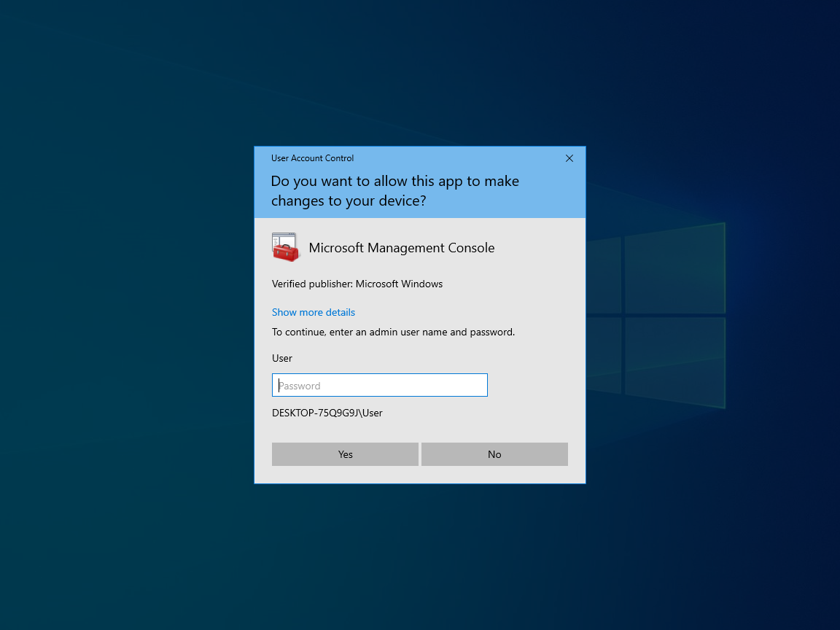
Task: Click the Microsoft Management Console app name
Action: pos(402,247)
